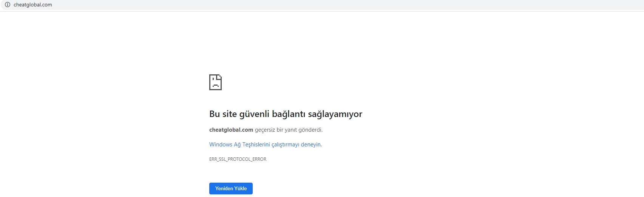This screenshot has width=644, height=197.
Task: Click the bold cheatglobal.com text in message
Action: [231, 130]
